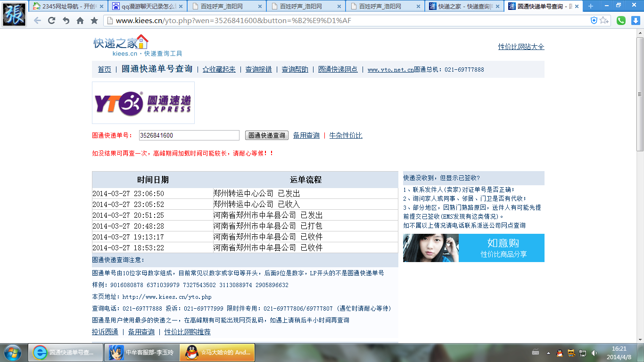This screenshot has width=644, height=362.
Task: Click the tracking number input field
Action: click(189, 135)
